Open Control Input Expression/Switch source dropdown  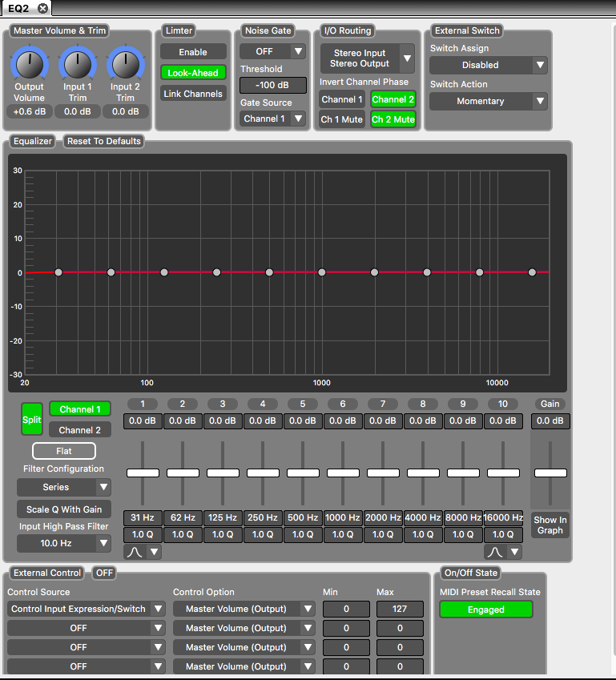coord(86,609)
